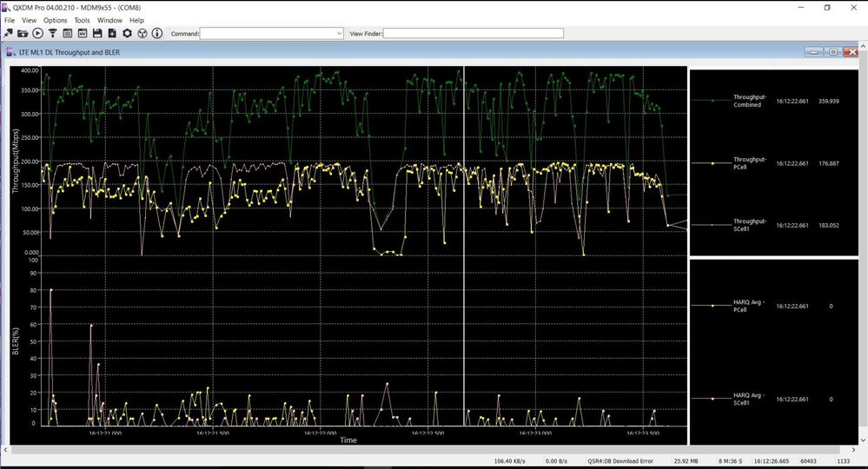The image size is (868, 469).
Task: Open the File menu
Action: 10,20
